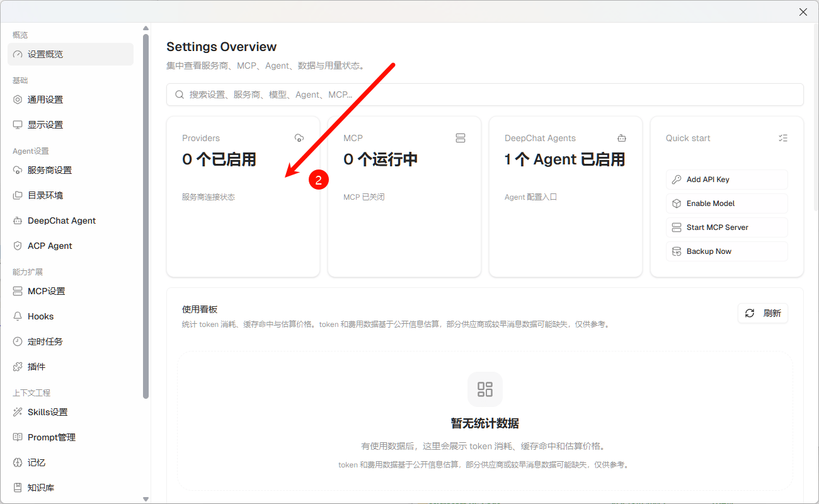This screenshot has height=504, width=819.
Task: Click the puzzle icon beside 插件
Action: click(18, 367)
